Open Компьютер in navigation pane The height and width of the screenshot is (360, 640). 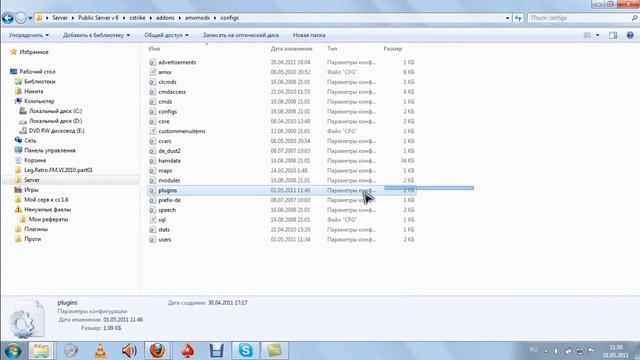(39, 101)
